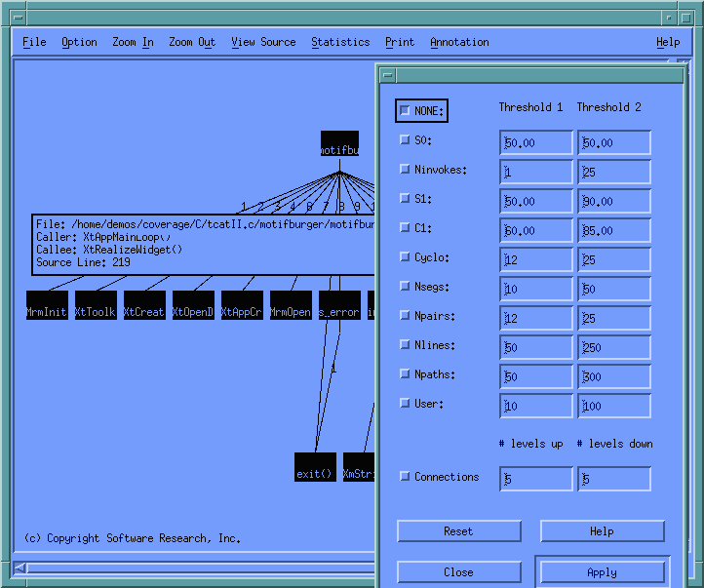The image size is (704, 588).
Task: Select the XtOpenD function node
Action: point(193,305)
